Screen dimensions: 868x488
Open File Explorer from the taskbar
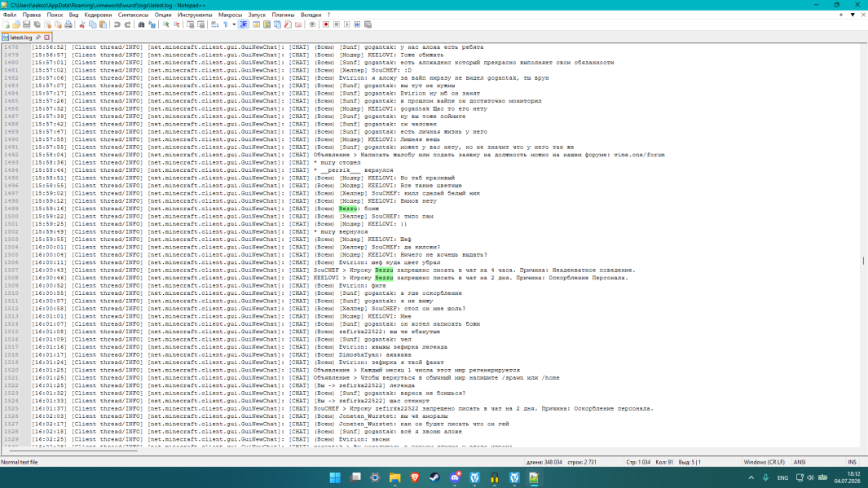click(394, 477)
